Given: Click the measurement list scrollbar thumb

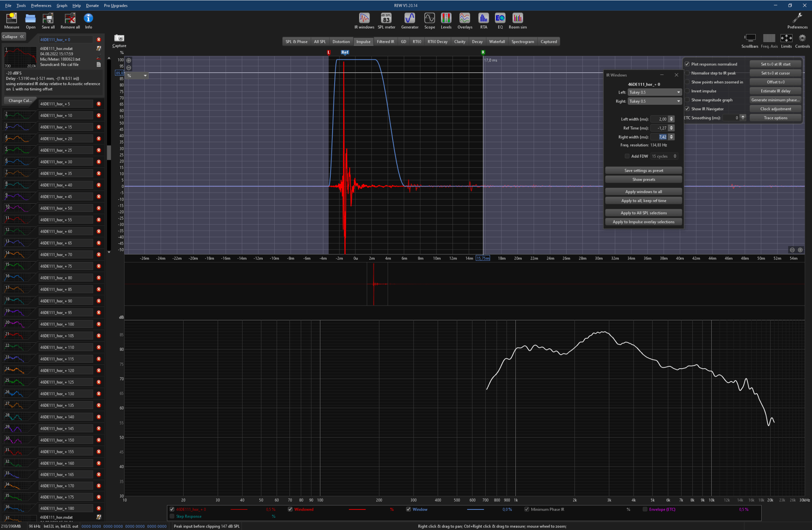Looking at the screenshot, I should pyautogui.click(x=109, y=153).
